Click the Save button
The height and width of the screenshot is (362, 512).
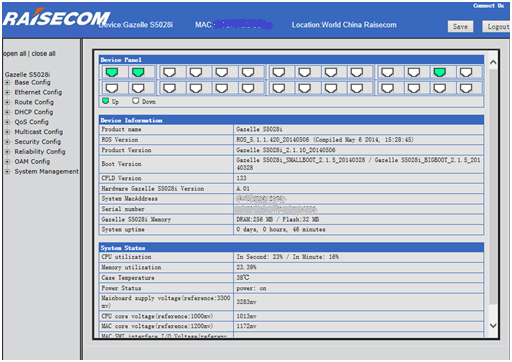460,27
